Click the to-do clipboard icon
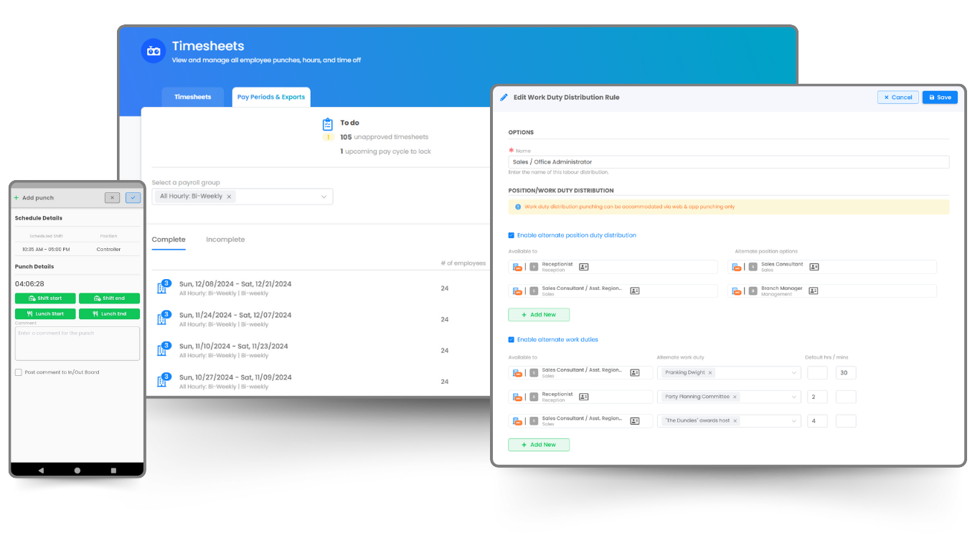Screen dimensions: 980x551 pos(328,124)
